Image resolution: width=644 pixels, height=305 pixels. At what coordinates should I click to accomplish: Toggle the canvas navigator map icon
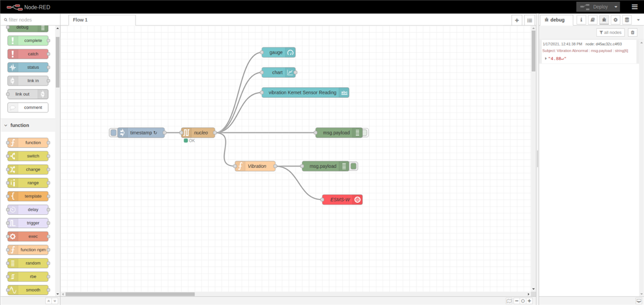pyautogui.click(x=509, y=301)
